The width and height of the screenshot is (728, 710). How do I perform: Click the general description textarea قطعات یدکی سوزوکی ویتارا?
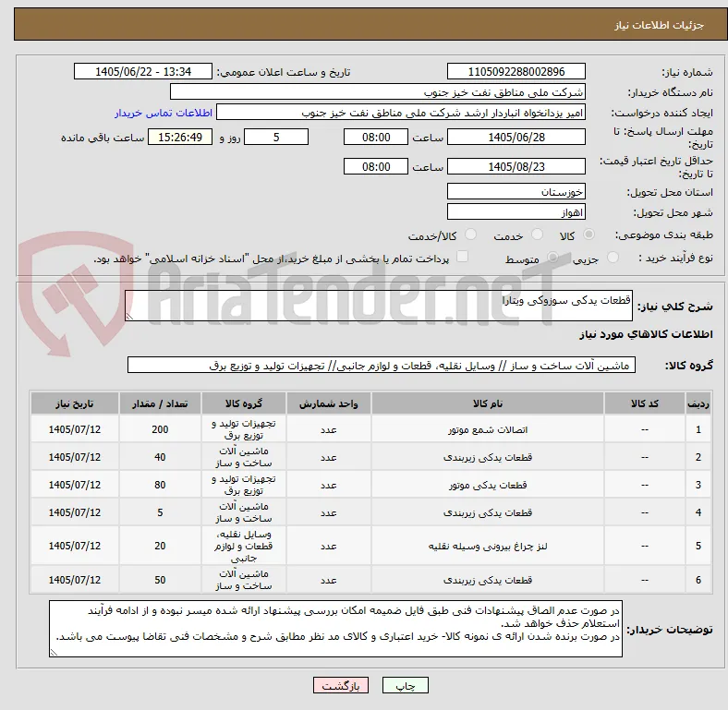point(379,306)
